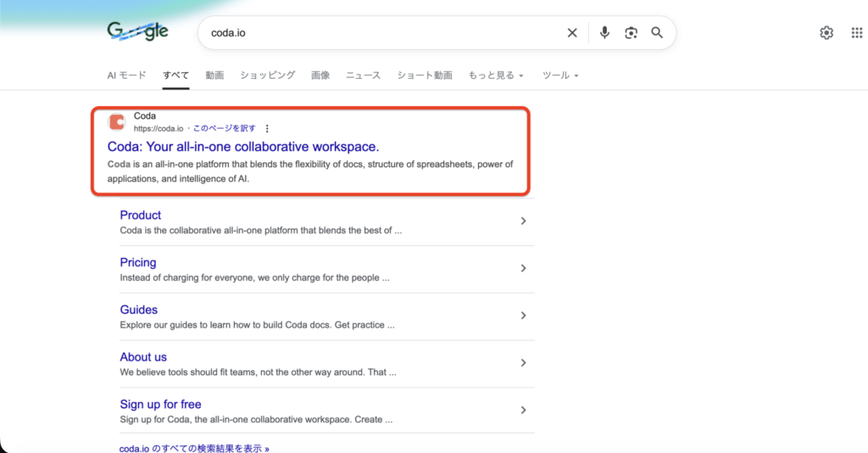
Task: Open the Guides sitelink
Action: [138, 310]
